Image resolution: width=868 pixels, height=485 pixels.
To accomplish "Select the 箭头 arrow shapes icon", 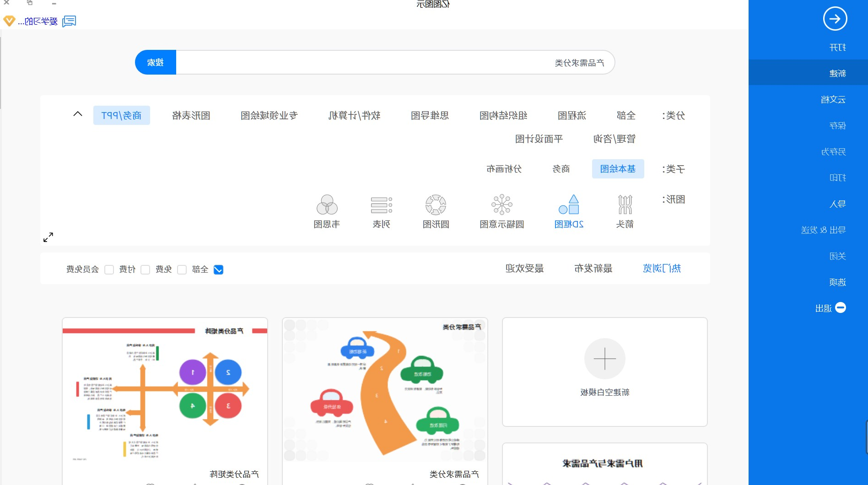I will 625,205.
